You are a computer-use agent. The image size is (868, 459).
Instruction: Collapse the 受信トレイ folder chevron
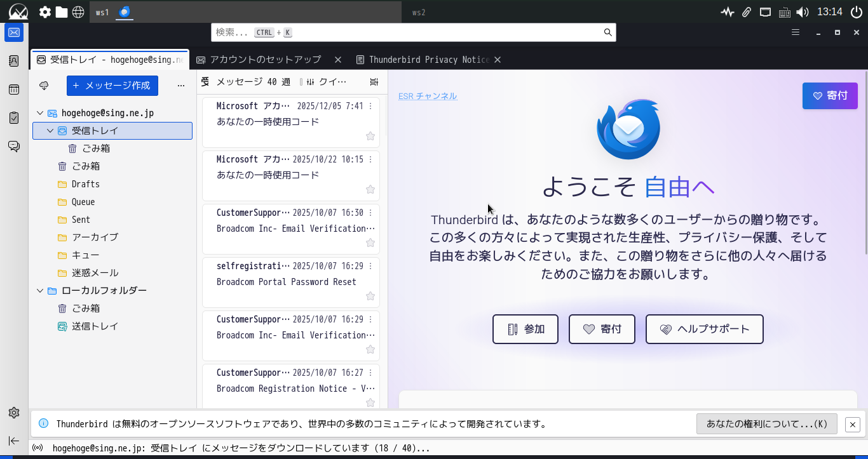(51, 131)
